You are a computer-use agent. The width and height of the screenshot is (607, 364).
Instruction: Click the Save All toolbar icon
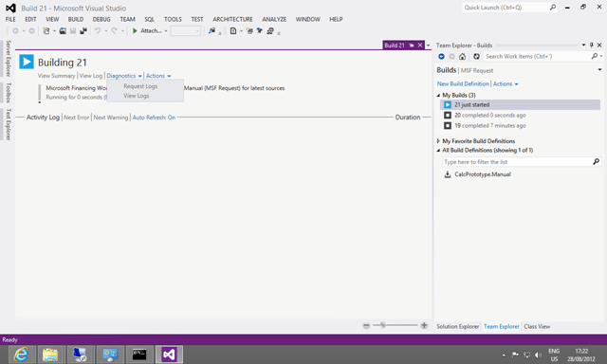tap(83, 31)
